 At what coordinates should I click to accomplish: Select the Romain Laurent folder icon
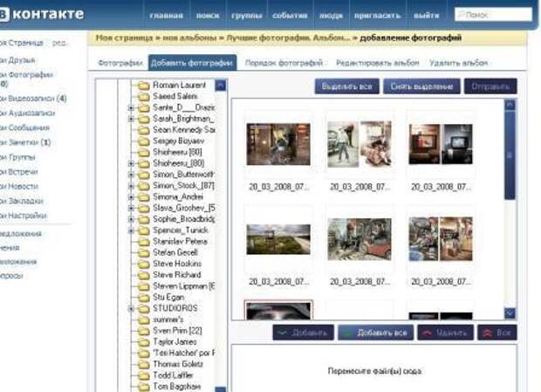[145, 86]
